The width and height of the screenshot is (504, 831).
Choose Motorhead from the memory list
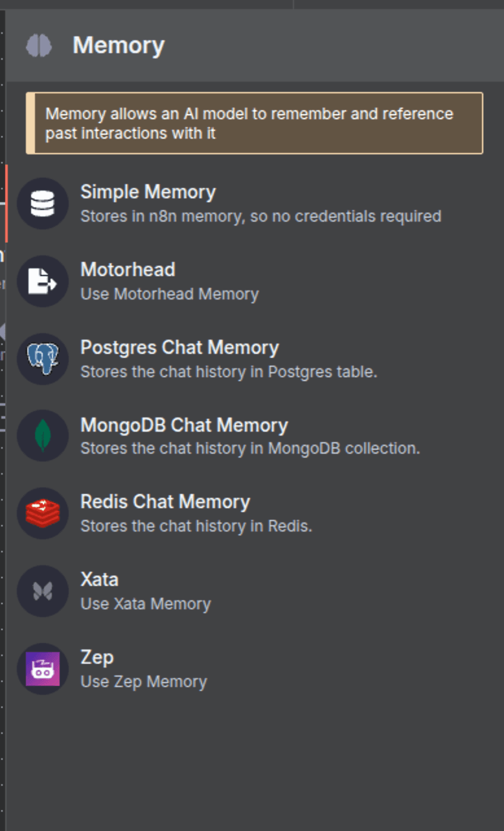tap(253, 281)
